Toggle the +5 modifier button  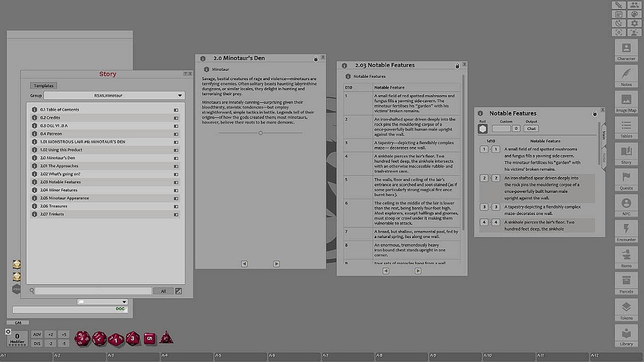coord(63,334)
